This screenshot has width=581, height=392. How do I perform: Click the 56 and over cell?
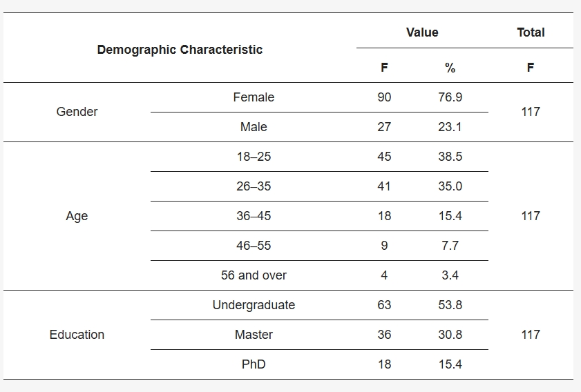[254, 275]
